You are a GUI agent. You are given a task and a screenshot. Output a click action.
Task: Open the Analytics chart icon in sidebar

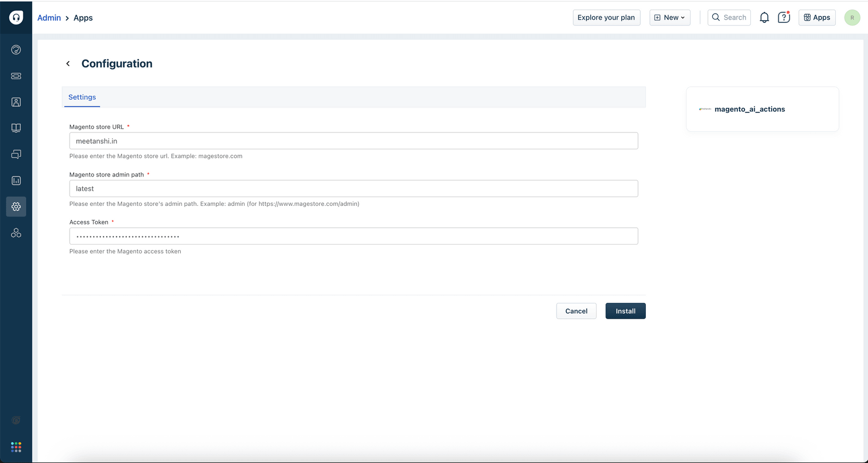click(x=16, y=180)
